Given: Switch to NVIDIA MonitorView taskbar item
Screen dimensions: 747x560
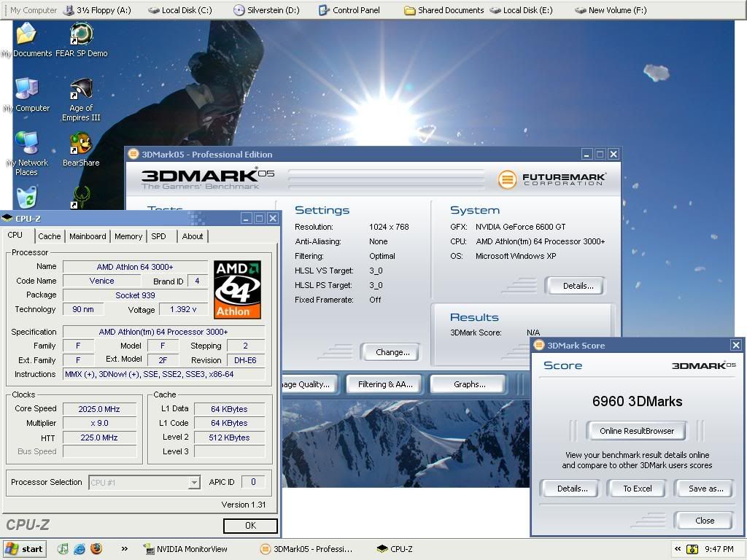Looking at the screenshot, I should pyautogui.click(x=186, y=549).
